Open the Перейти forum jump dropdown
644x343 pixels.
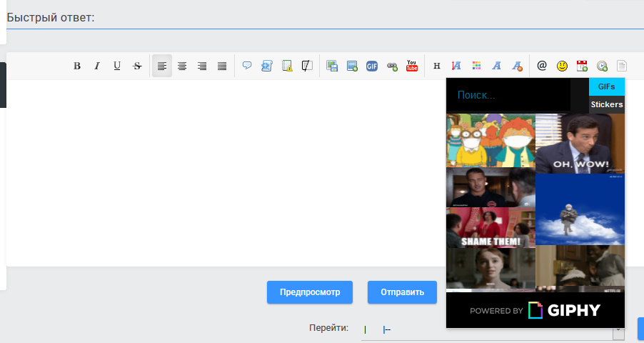493,330
